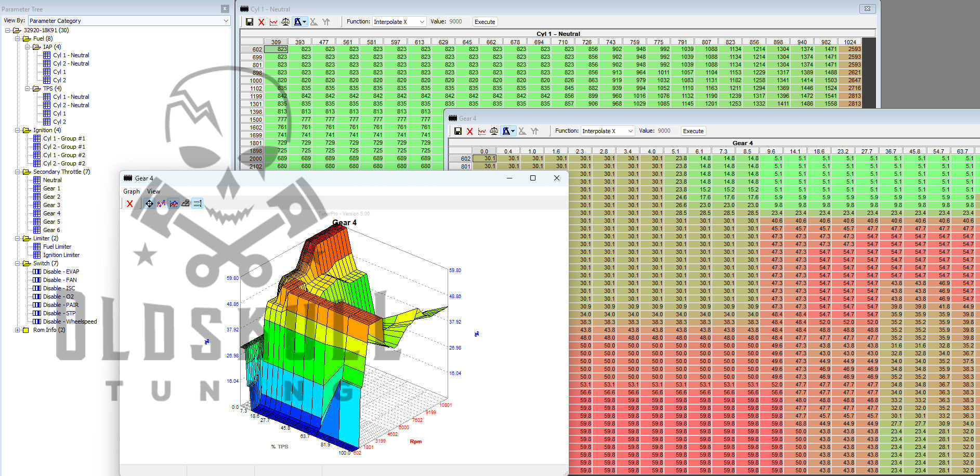Click red X icon in Gear 4 graph toolbar
Screen dimensions: 980x476
[130, 204]
